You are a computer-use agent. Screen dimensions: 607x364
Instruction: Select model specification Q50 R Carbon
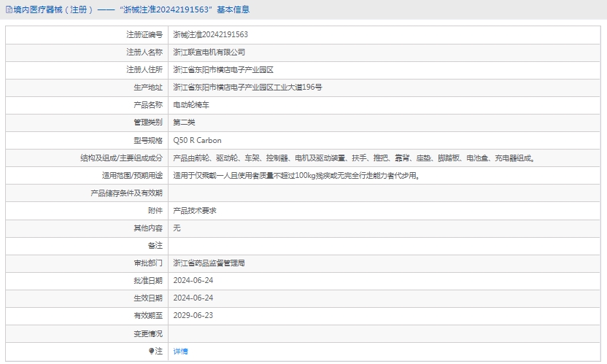point(197,140)
